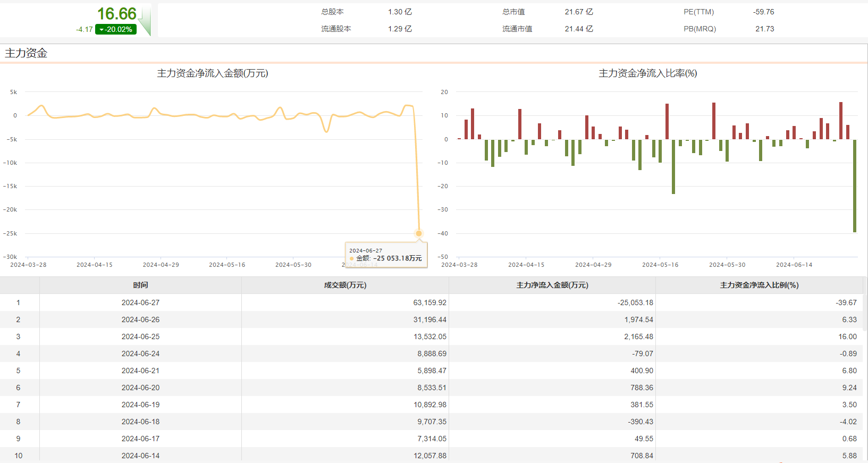
Task: Click the 总市值 label
Action: (x=513, y=12)
